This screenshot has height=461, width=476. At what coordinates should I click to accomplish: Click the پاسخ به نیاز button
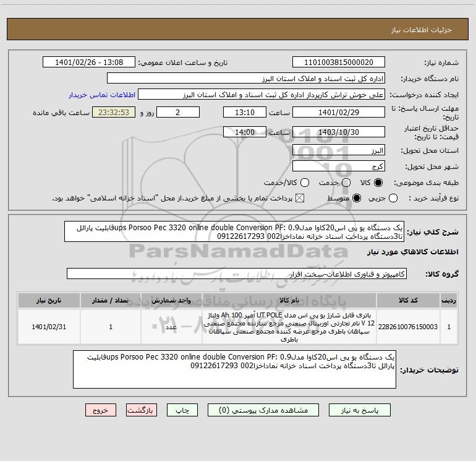coord(359,410)
